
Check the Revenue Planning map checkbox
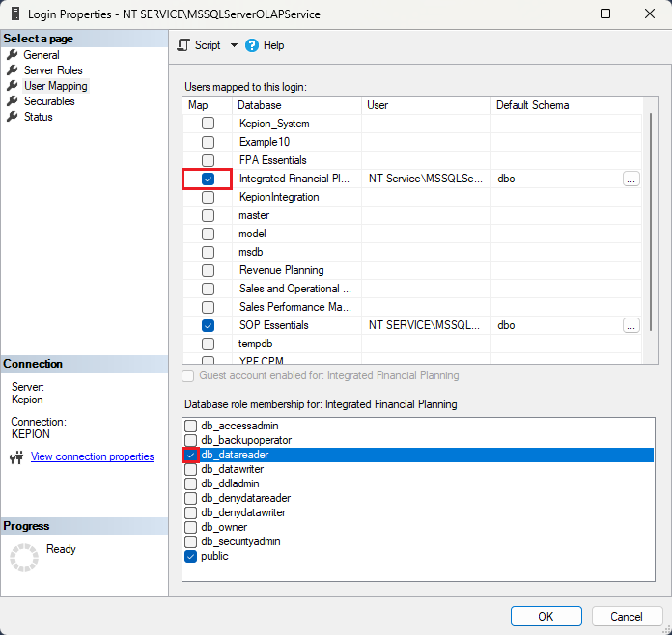tap(208, 271)
